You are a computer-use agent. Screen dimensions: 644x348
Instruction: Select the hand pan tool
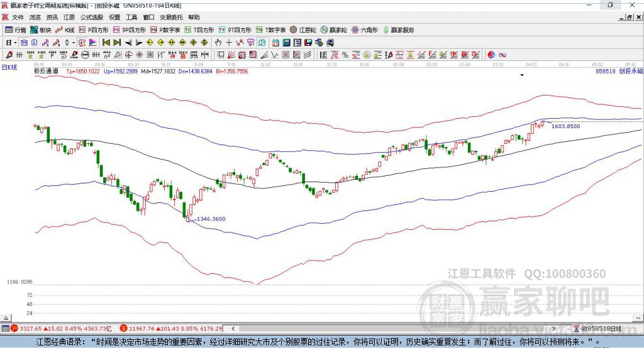tap(218, 43)
